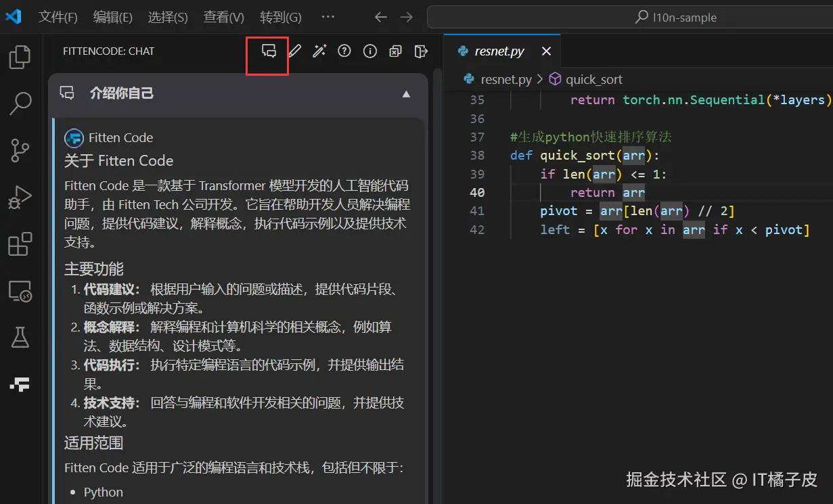Image resolution: width=833 pixels, height=504 pixels.
Task: Open the Extensions view
Action: (x=20, y=244)
